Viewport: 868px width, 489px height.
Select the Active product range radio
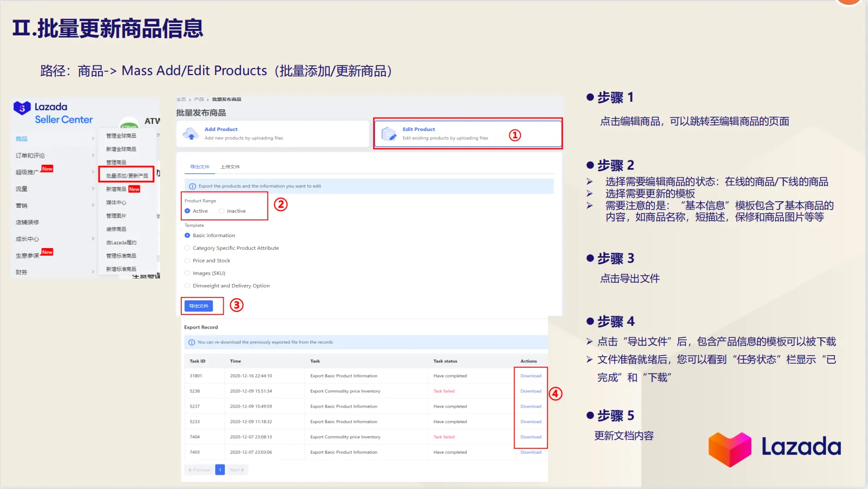(187, 211)
